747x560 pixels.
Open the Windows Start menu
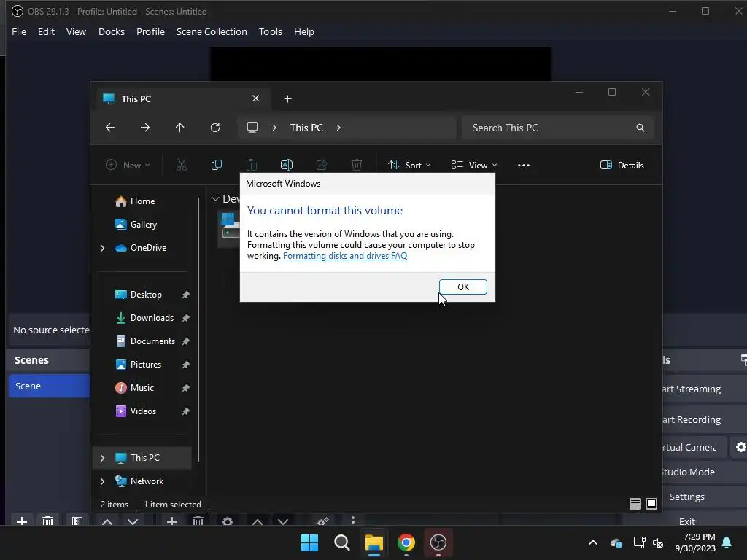pyautogui.click(x=309, y=542)
